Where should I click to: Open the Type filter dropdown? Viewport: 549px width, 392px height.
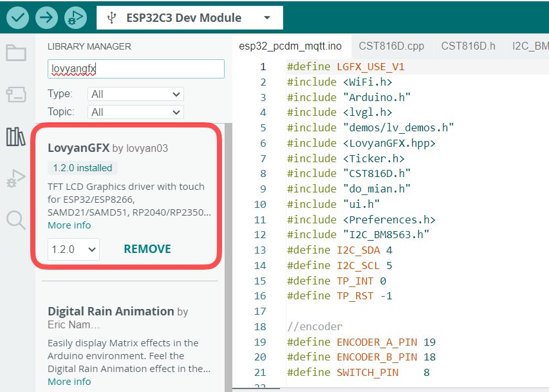(136, 94)
